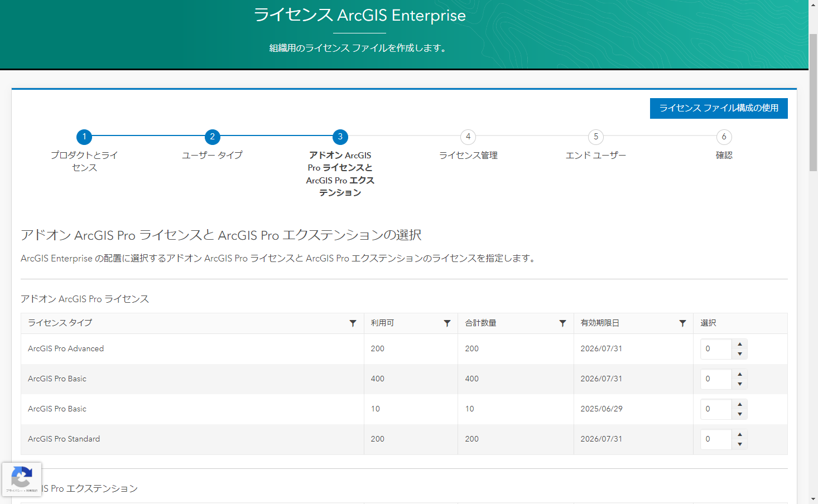The width and height of the screenshot is (818, 504).
Task: Click the reCAPTCHA badge
Action: [x=22, y=479]
